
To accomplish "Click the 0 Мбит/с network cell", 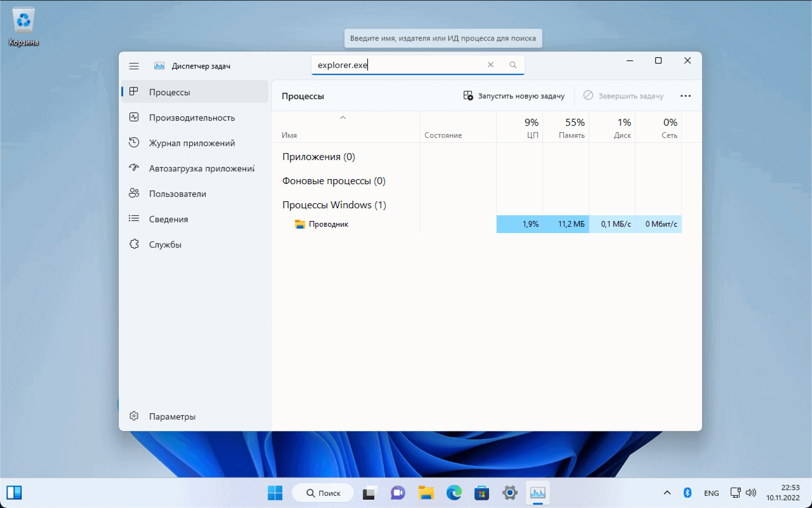I will (x=658, y=224).
